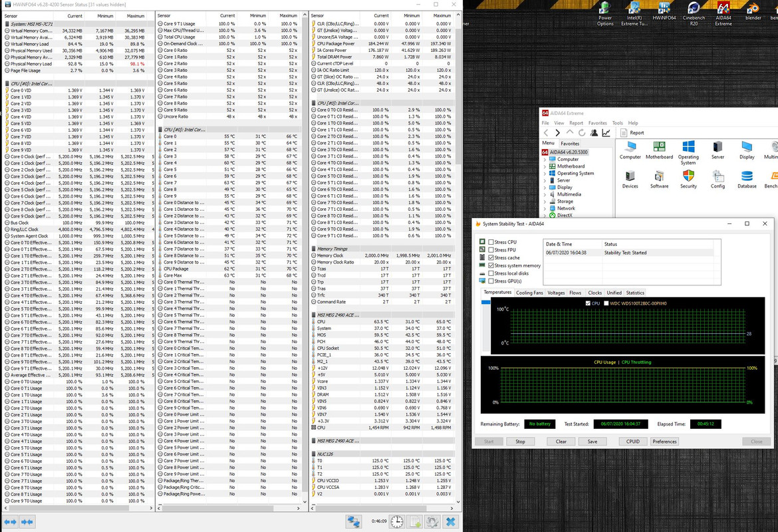Click AIDA64 up-level arrow icon

(570, 132)
